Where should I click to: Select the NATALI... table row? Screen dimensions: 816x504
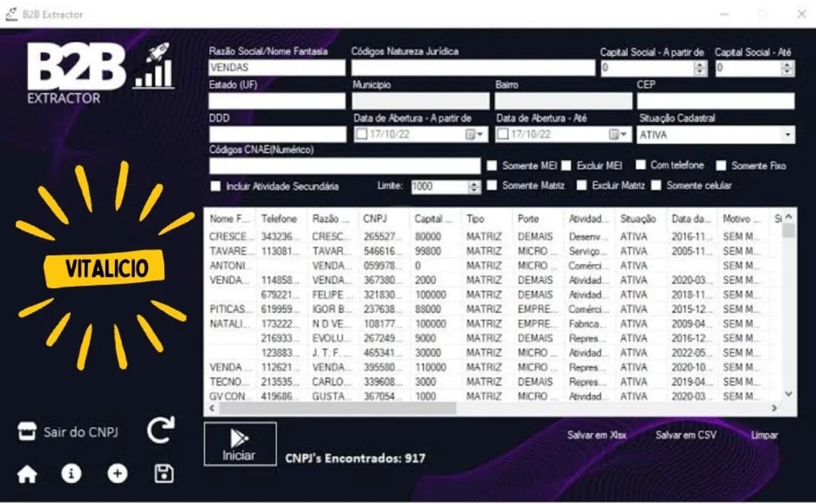(x=494, y=324)
